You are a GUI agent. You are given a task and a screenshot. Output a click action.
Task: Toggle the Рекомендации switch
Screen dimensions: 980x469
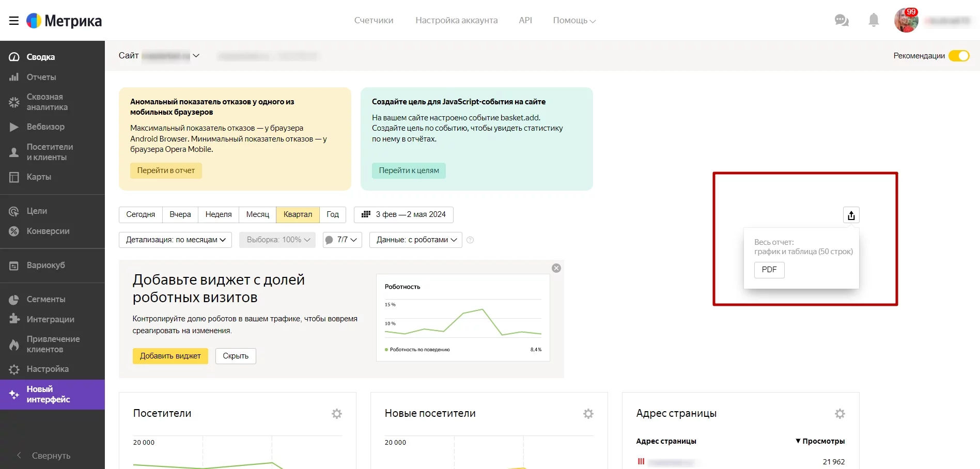(x=959, y=56)
